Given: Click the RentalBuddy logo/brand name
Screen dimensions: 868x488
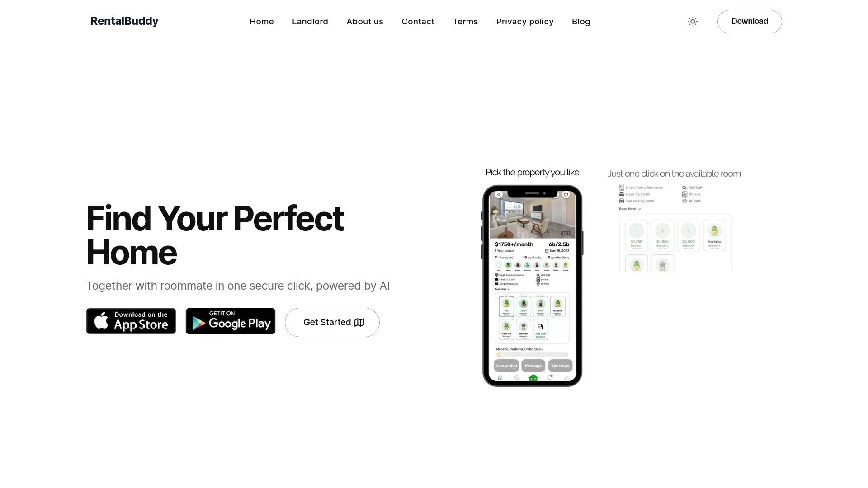Looking at the screenshot, I should (x=124, y=21).
